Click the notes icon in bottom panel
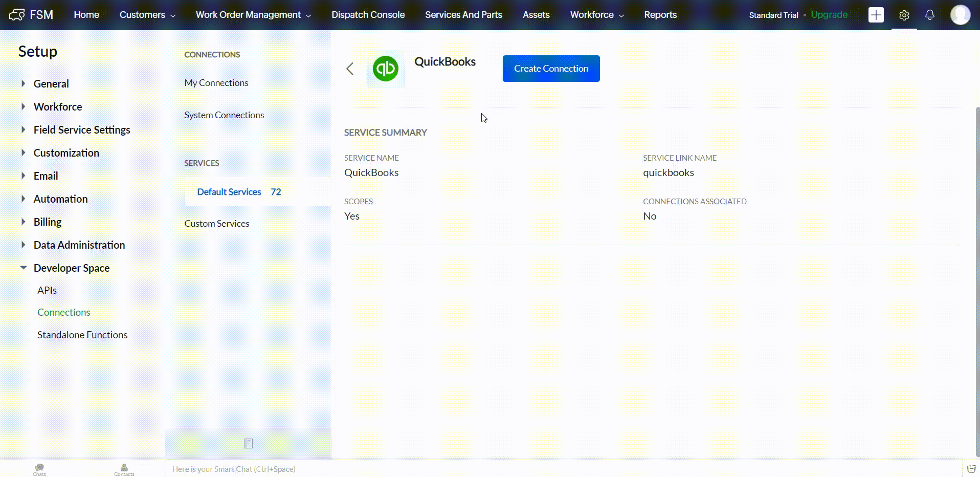The image size is (980, 477). (x=248, y=443)
